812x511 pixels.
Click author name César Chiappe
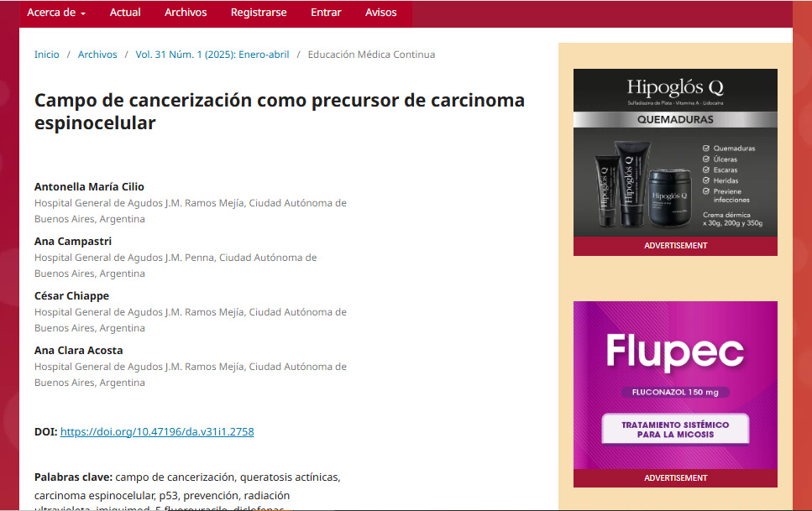71,295
